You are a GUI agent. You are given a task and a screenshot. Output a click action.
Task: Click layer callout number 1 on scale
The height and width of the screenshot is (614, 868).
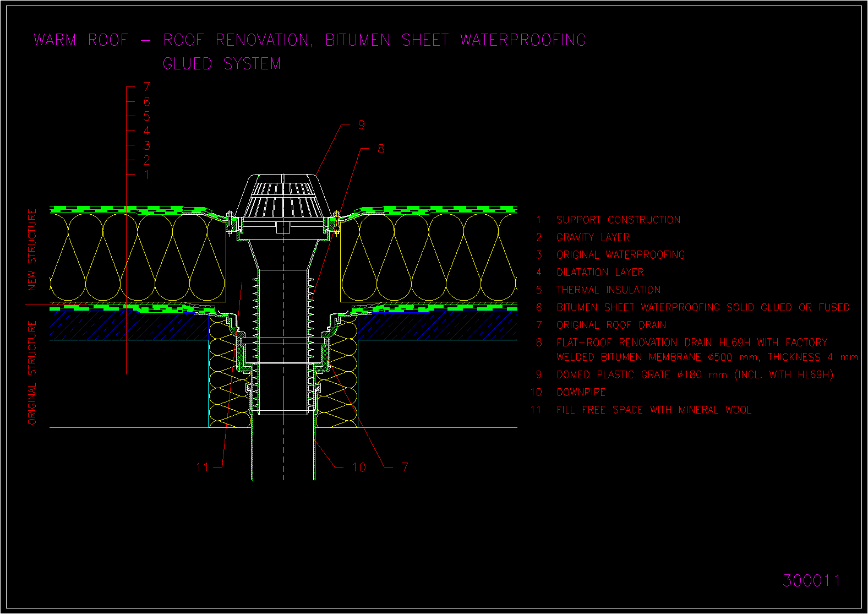pos(146,175)
